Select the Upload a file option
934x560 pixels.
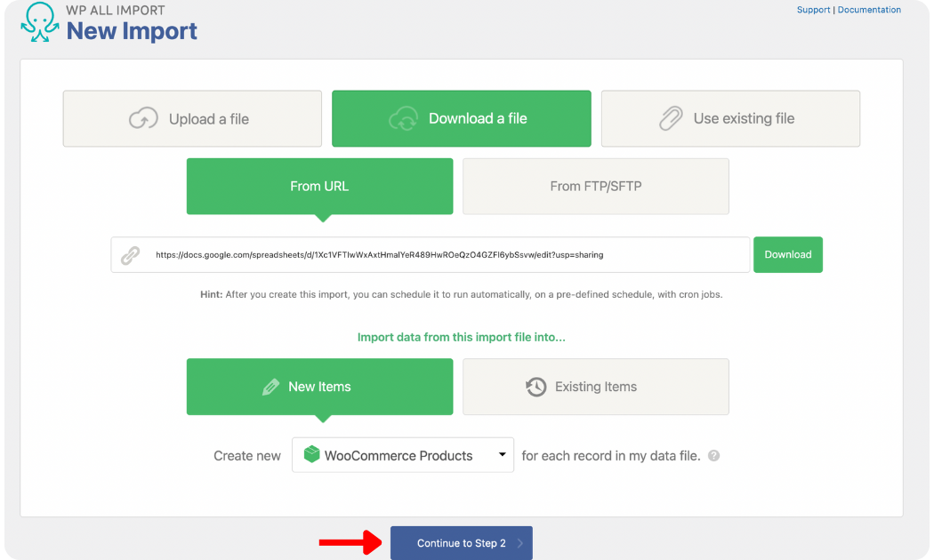[192, 119]
